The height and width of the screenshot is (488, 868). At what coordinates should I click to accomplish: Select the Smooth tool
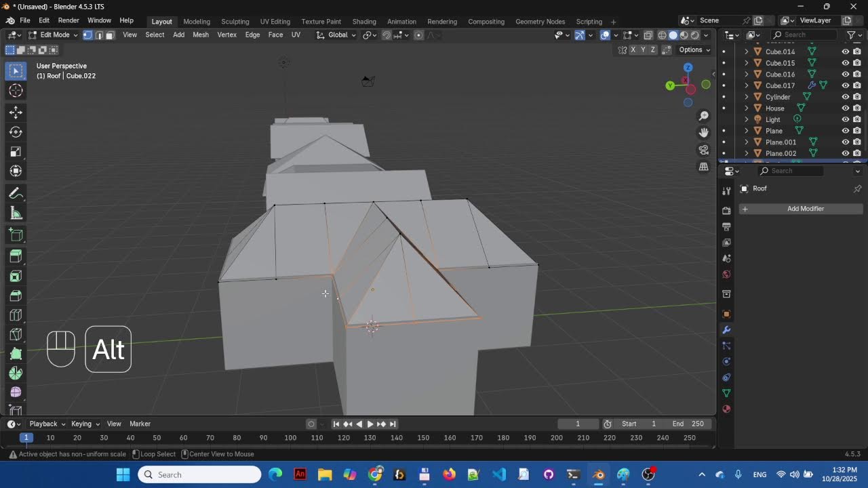tap(16, 392)
